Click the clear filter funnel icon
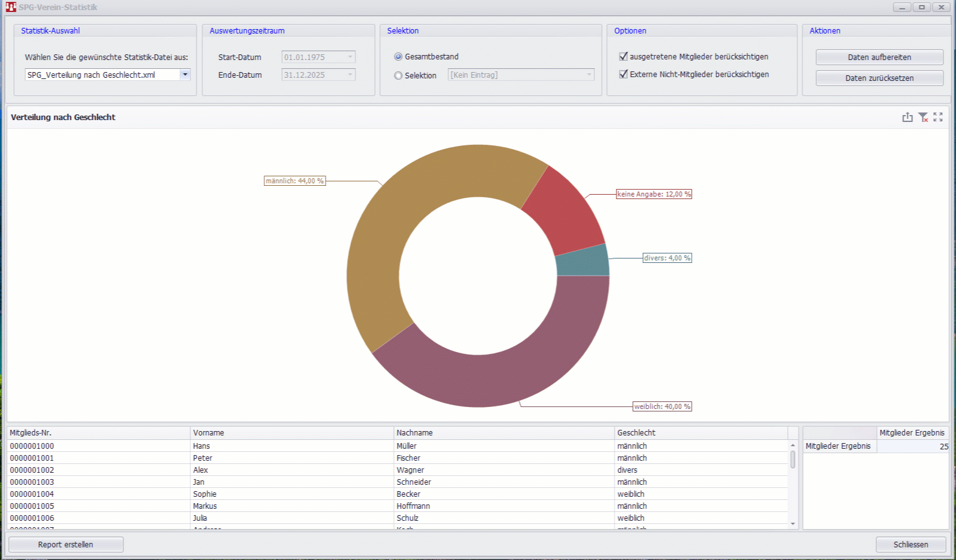The height and width of the screenshot is (560, 956). (x=923, y=117)
